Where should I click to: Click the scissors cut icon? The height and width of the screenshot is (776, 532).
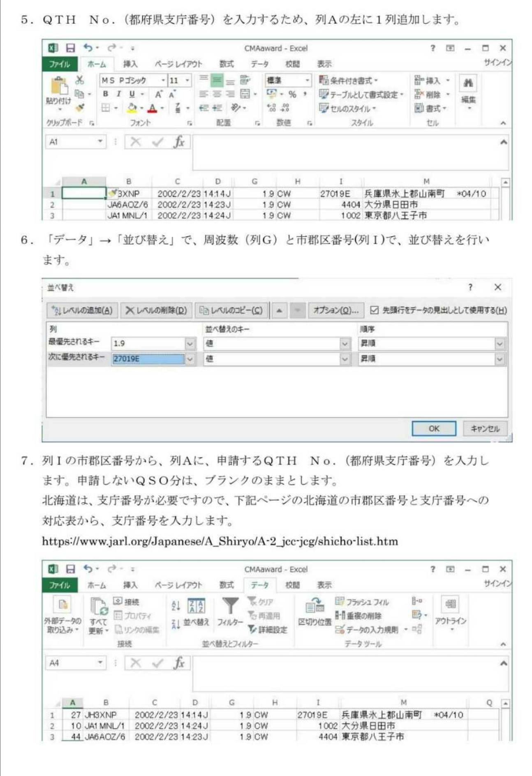coord(79,80)
